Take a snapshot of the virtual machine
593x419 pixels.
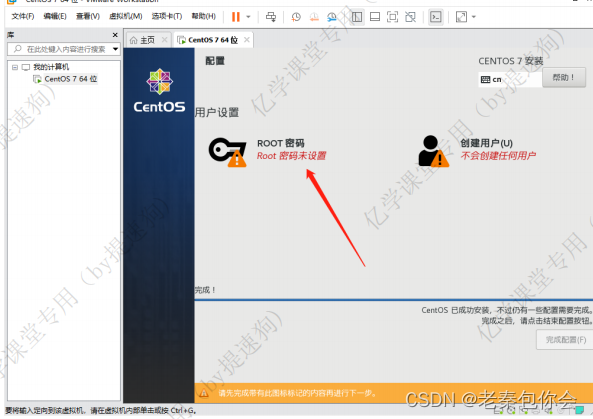point(296,17)
